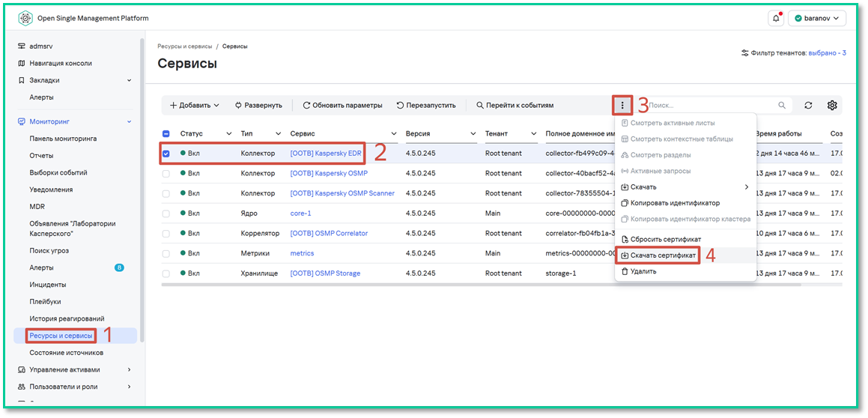
Task: Open Панель мониторинга in the sidebar
Action: click(x=63, y=139)
